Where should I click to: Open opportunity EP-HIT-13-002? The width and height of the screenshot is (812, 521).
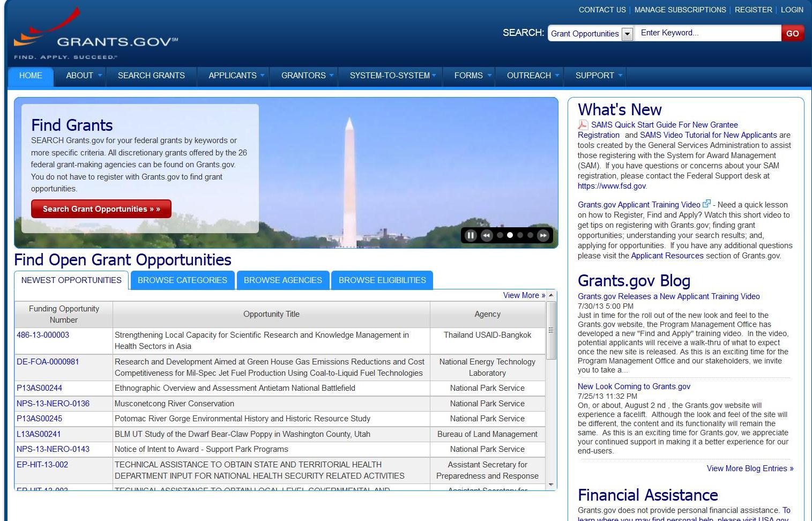[42, 465]
